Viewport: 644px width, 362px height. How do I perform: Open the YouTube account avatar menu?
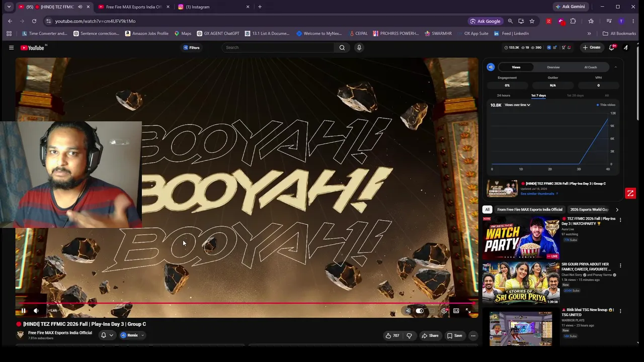(626, 47)
